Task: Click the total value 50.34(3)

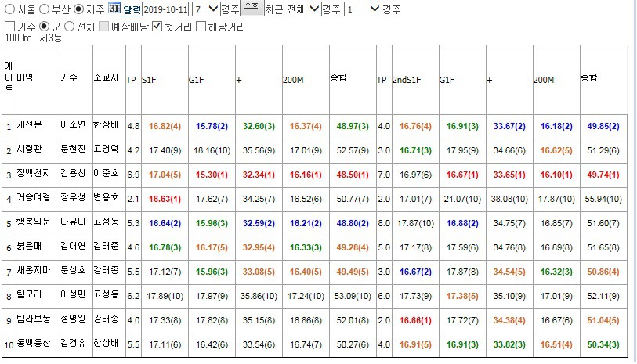Action: click(x=603, y=345)
